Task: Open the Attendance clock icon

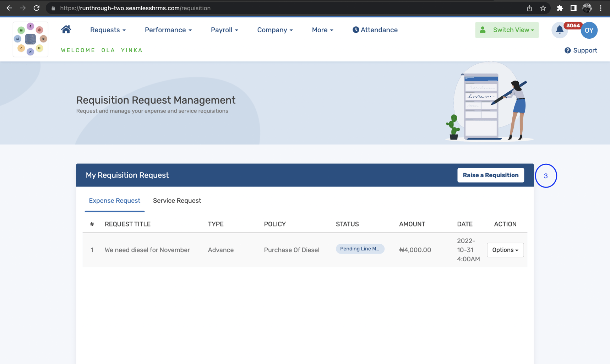Action: pos(356,30)
